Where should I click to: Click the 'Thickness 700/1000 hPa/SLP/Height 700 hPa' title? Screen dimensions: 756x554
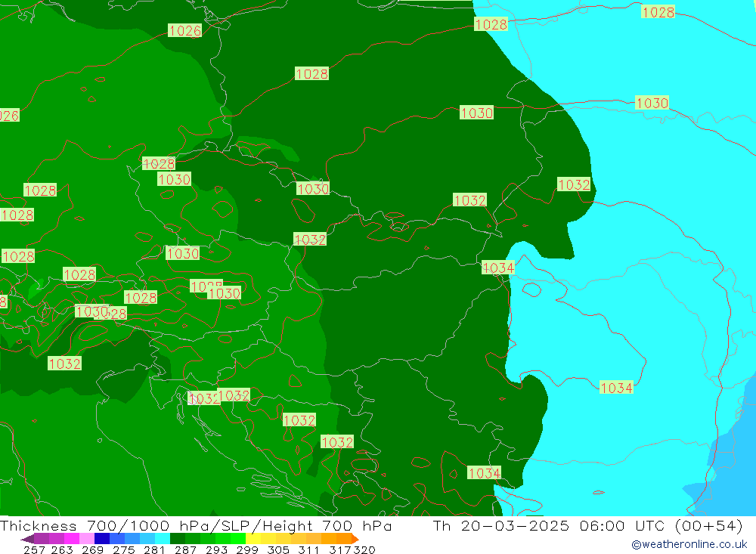click(x=196, y=525)
